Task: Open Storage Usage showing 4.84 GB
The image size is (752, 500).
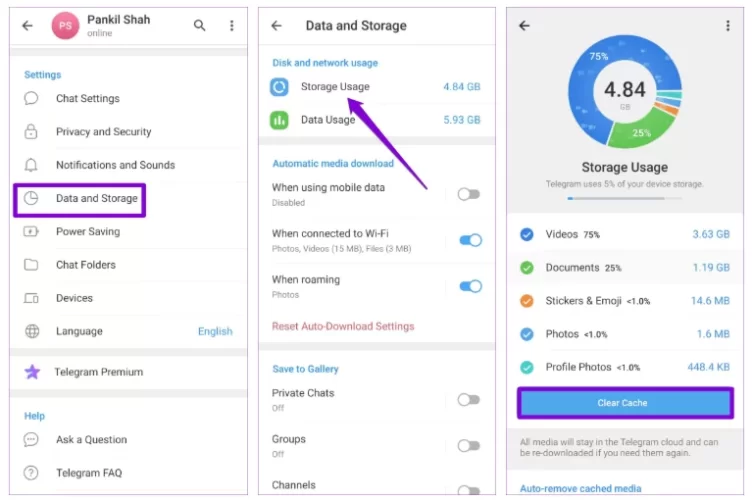Action: click(x=335, y=87)
